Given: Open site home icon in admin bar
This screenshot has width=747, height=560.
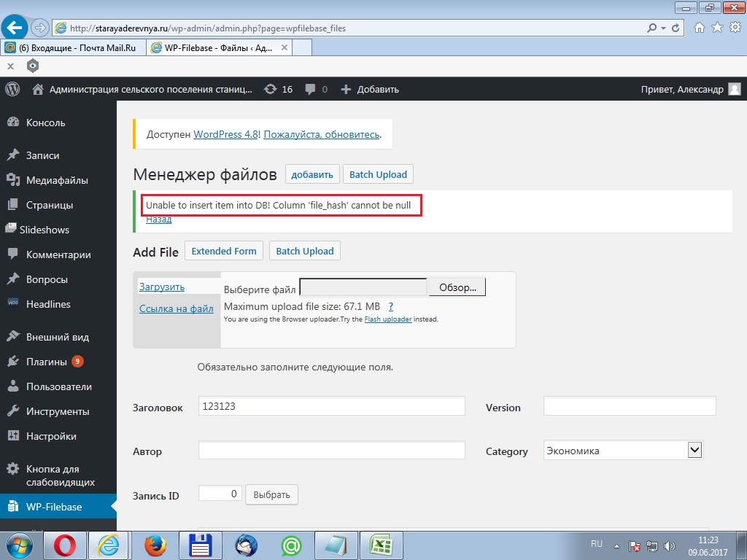Looking at the screenshot, I should click(x=38, y=89).
